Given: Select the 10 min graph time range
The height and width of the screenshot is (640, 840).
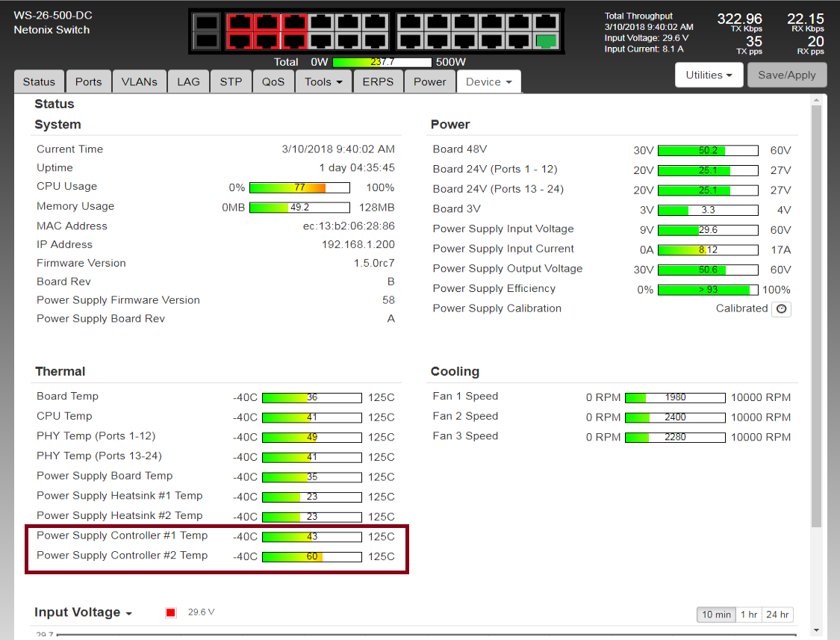Looking at the screenshot, I should click(715, 615).
